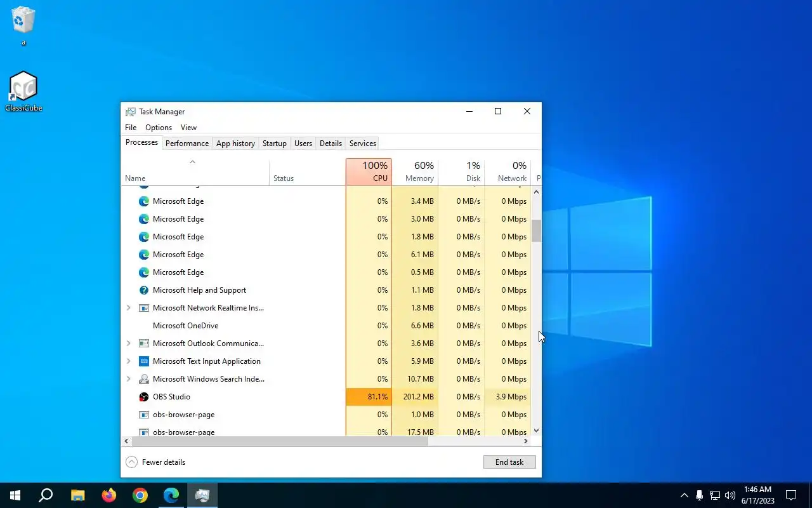This screenshot has width=812, height=508.
Task: Select the OBS Studio process icon
Action: click(x=144, y=397)
